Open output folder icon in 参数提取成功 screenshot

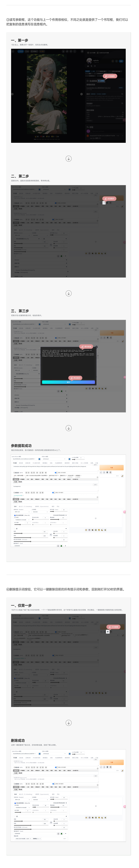(86, 530)
